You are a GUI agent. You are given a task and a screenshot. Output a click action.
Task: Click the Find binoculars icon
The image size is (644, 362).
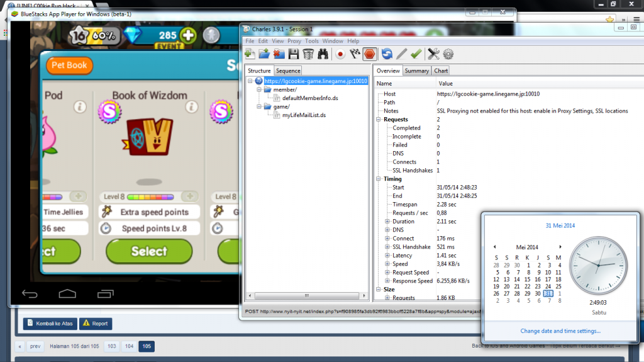pos(323,54)
